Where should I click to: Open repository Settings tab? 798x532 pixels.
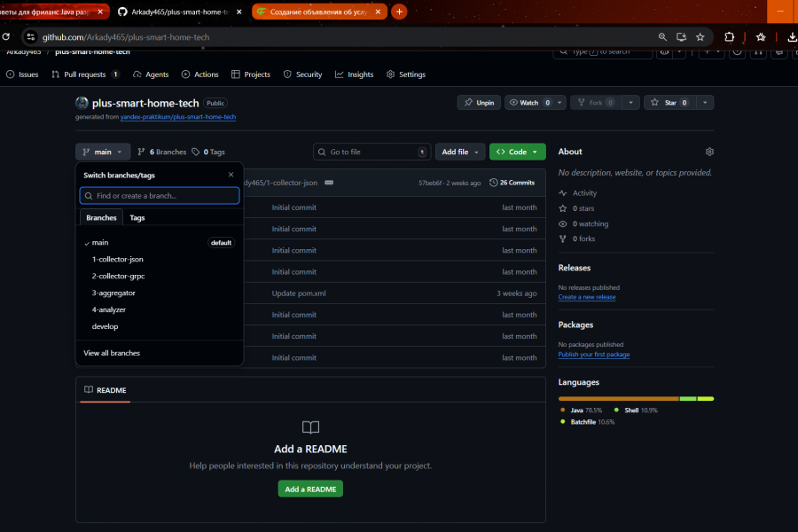[406, 74]
